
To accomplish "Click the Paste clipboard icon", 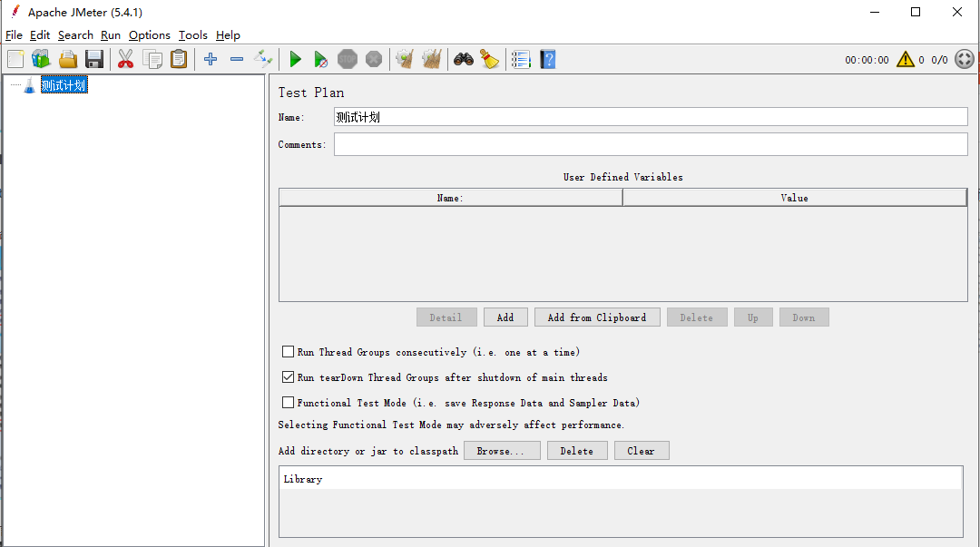I will click(179, 59).
